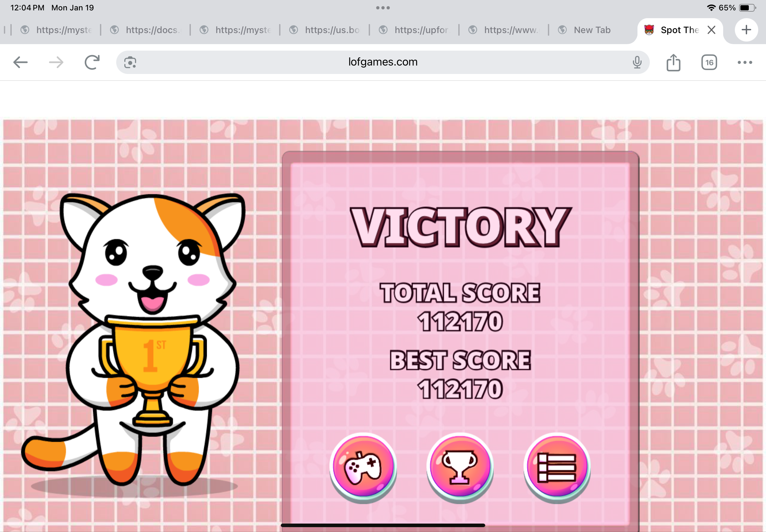Viewport: 766px width, 532px height.
Task: Click the Lens camera search icon
Action: [x=130, y=62]
